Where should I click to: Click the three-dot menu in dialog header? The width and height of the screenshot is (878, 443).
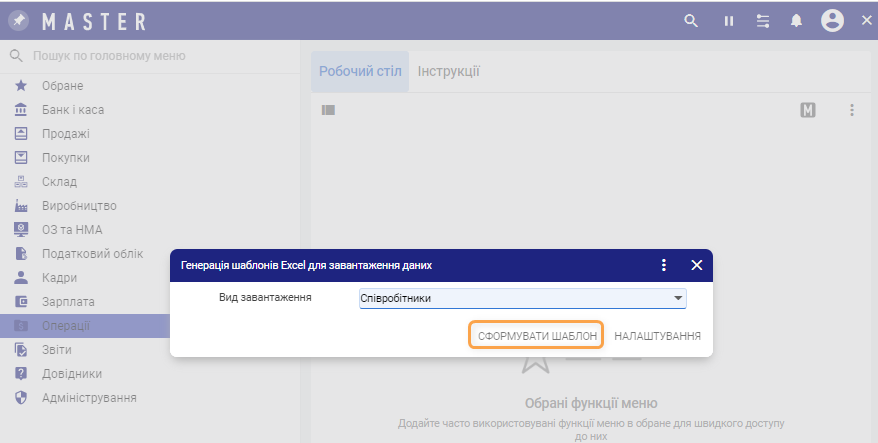663,265
